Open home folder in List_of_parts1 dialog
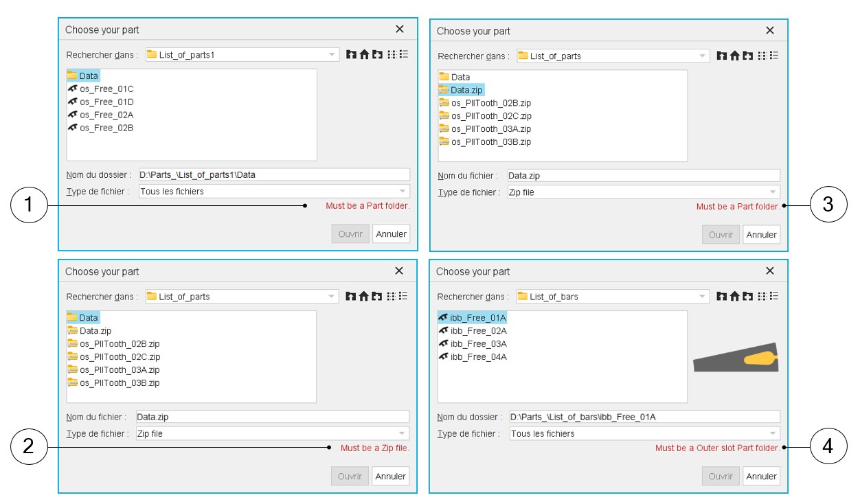This screenshot has height=504, width=860. pos(364,54)
